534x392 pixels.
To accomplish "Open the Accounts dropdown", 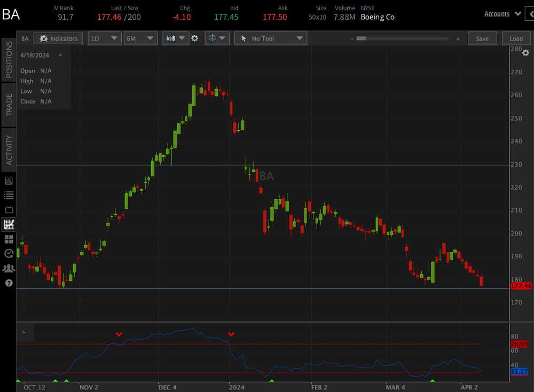I will [x=502, y=14].
